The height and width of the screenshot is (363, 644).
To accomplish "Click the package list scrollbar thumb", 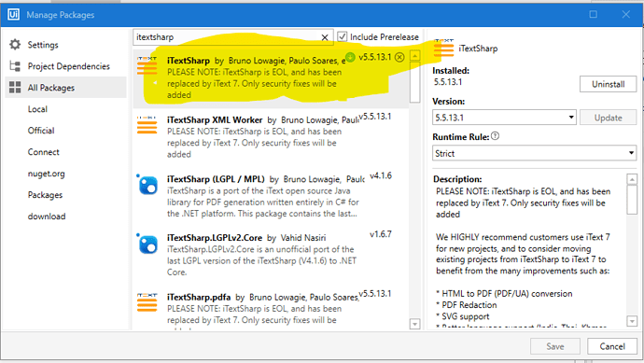I will (415, 82).
